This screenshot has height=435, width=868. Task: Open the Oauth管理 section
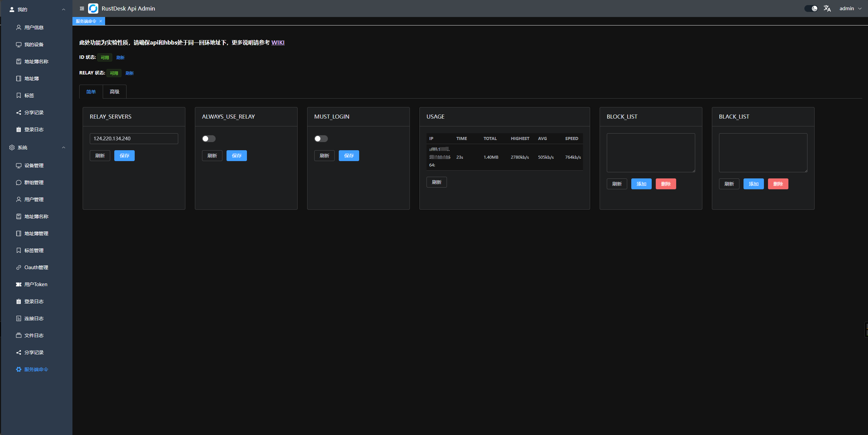click(x=36, y=267)
